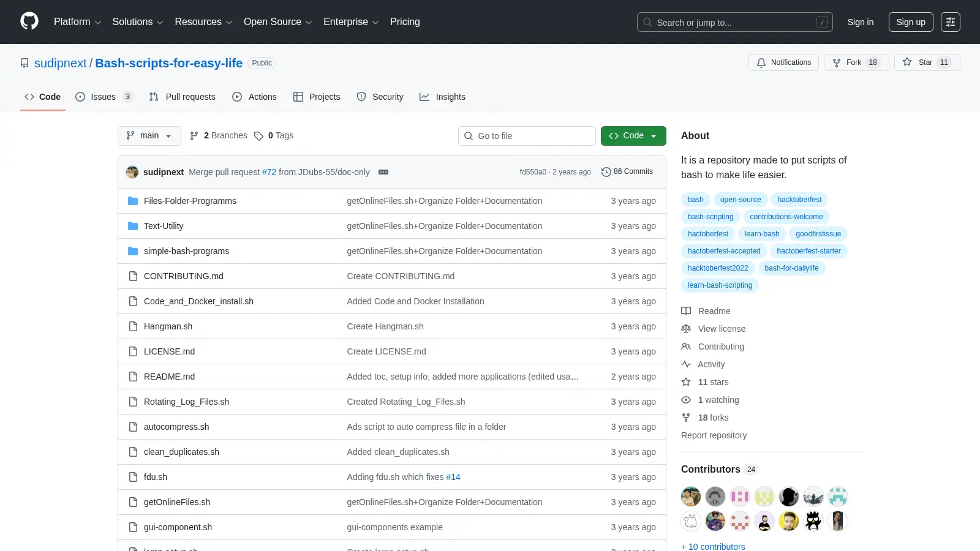View the 0 Tags link
980x551 pixels.
tap(274, 136)
